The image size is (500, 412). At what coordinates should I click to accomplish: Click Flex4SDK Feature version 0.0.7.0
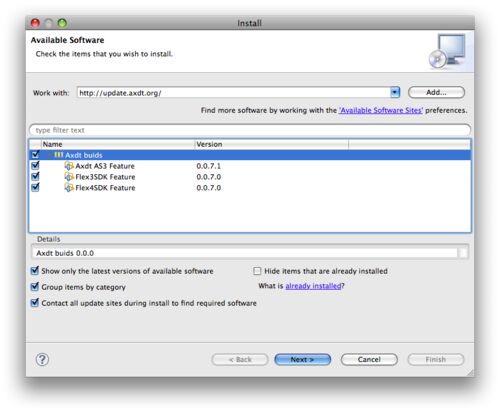209,188
